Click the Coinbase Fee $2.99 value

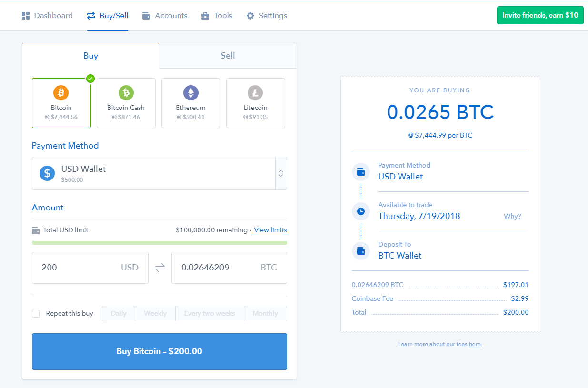[520, 299]
